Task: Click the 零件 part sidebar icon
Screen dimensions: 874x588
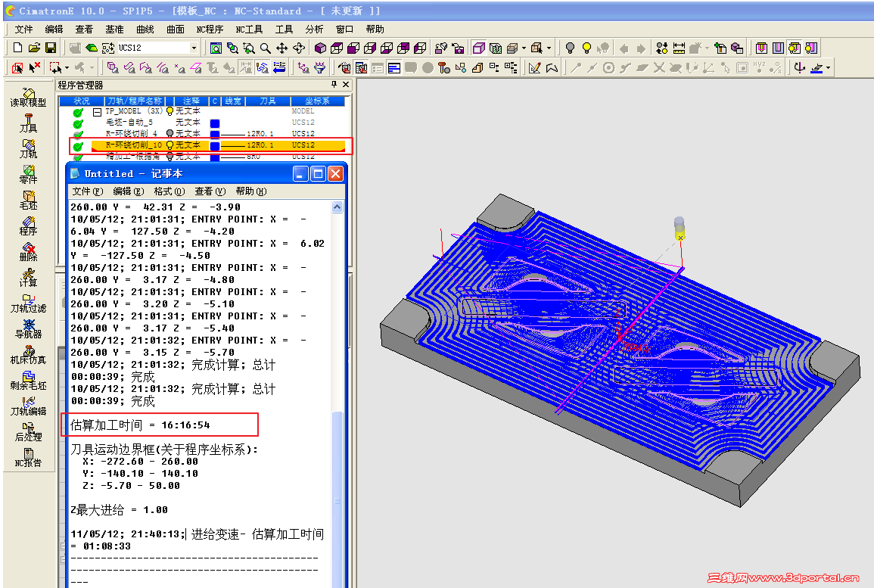Action: click(29, 175)
